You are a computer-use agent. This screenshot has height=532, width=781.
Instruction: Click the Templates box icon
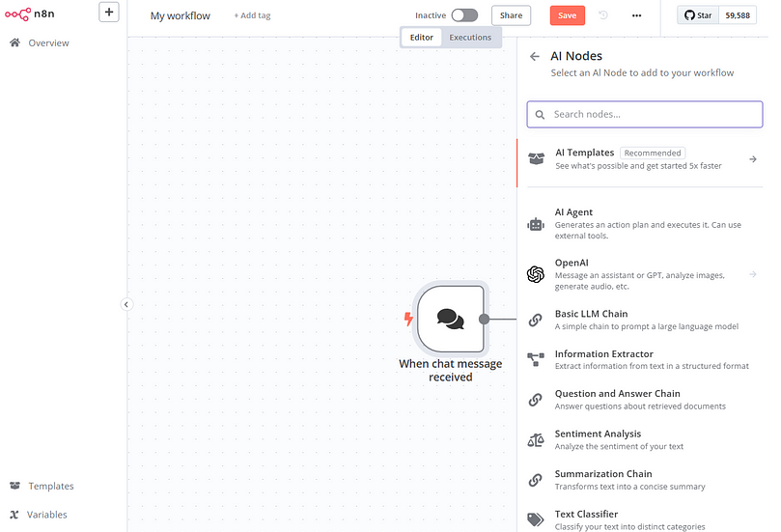14,486
